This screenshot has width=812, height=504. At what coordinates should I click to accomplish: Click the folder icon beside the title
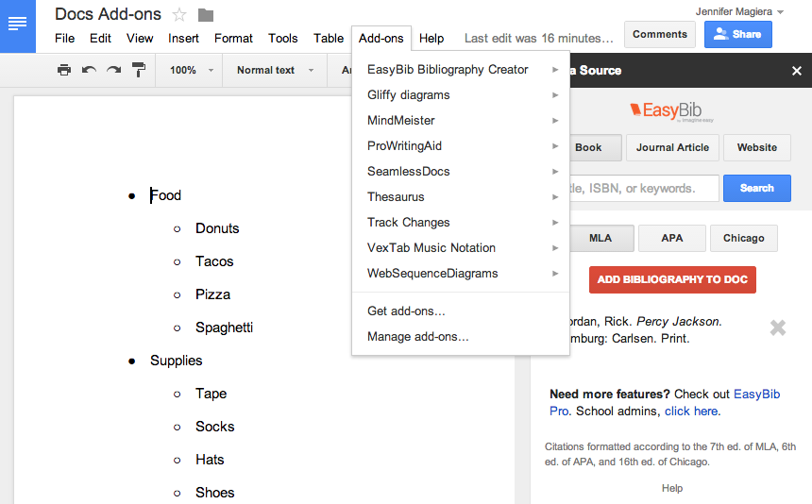[205, 14]
